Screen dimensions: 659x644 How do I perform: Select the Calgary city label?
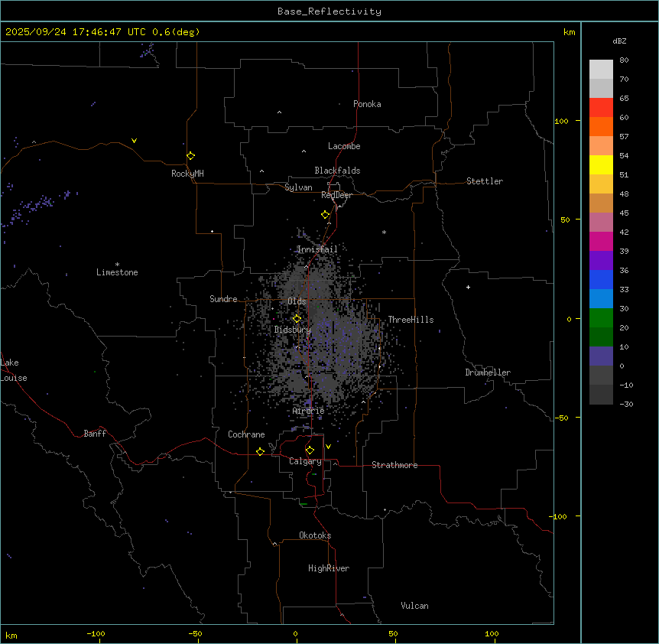305,461
